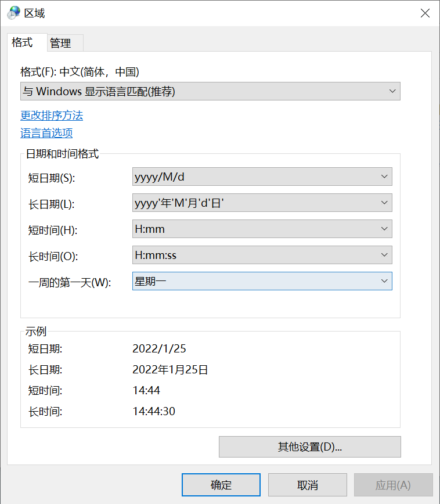Click the example short time 14:44
The image size is (440, 504).
146,390
